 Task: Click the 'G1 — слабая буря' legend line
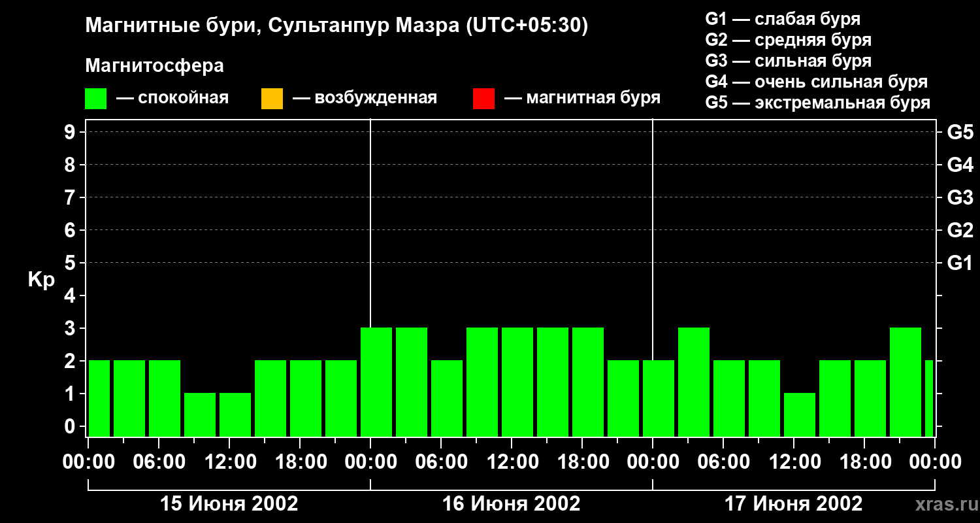(x=783, y=19)
